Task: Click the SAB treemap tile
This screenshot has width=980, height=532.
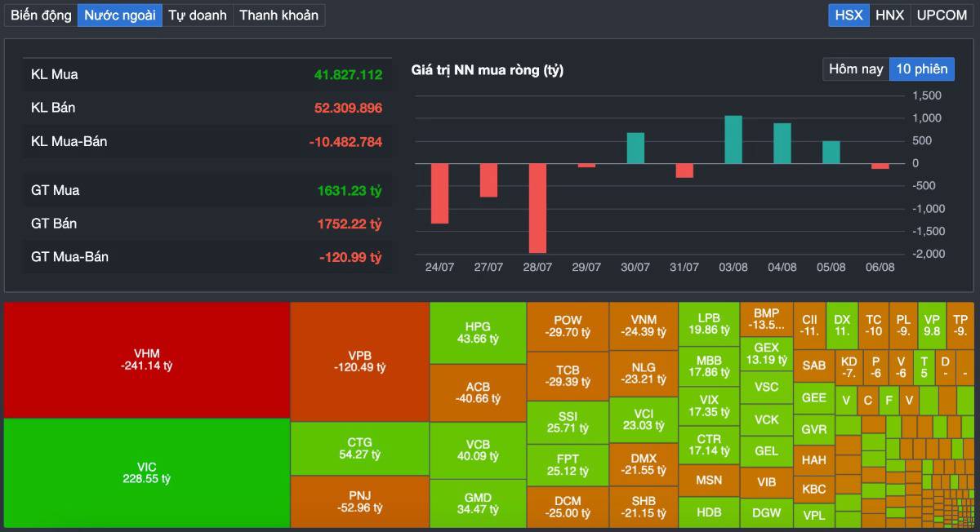Action: coord(814,366)
